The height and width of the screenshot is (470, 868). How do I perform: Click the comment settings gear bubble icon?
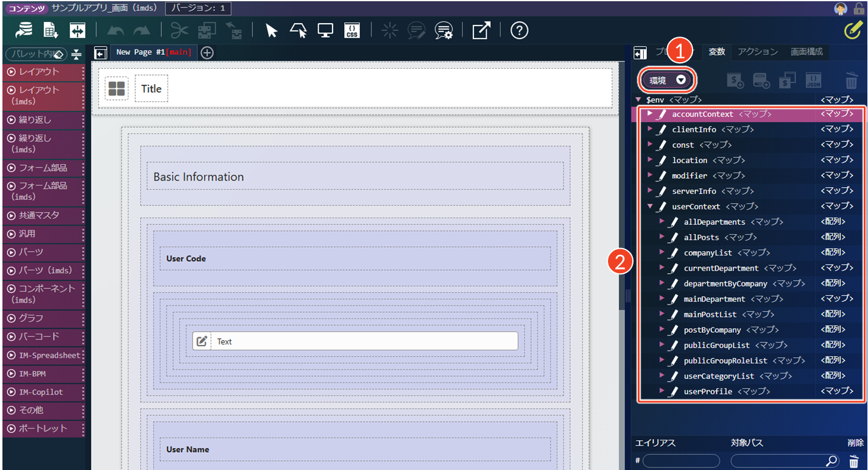[443, 30]
